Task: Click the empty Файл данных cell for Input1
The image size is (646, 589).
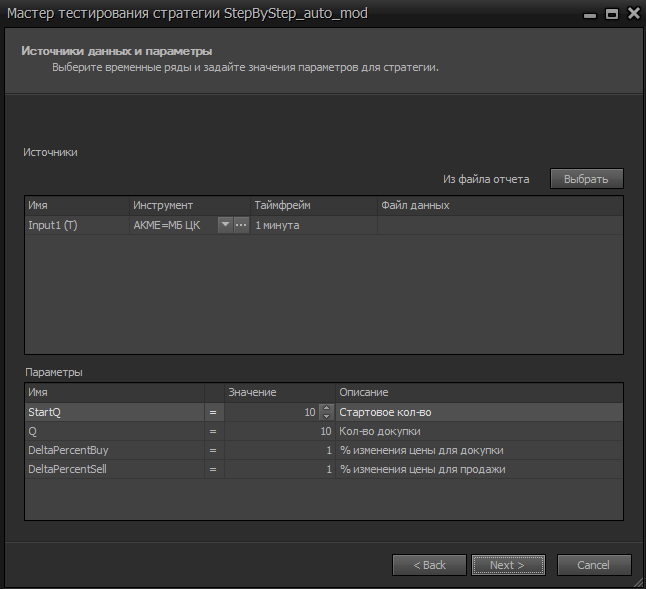Action: 500,225
